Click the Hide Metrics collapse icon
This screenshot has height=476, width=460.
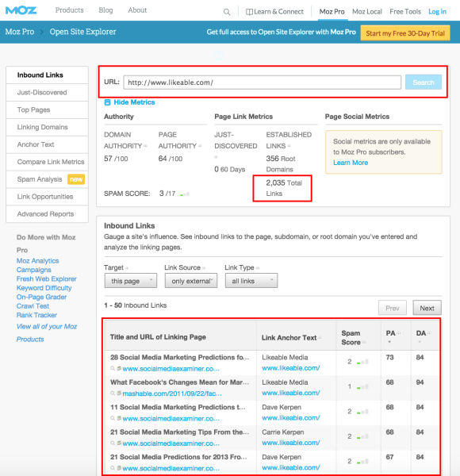(107, 102)
